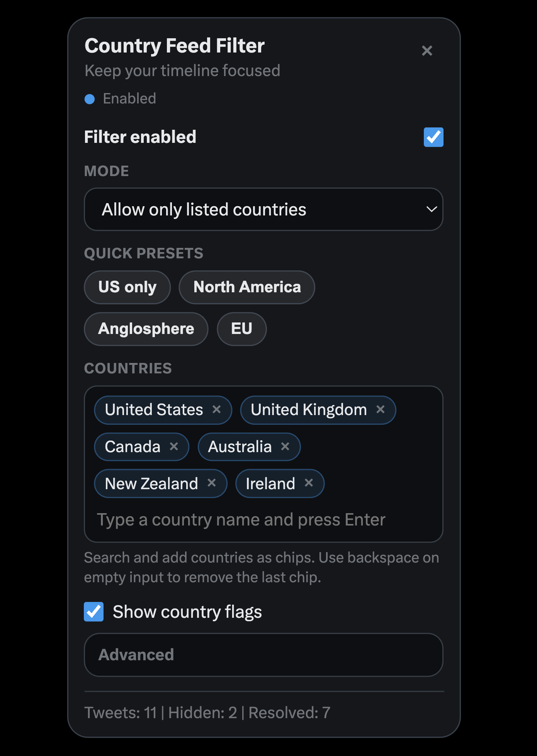Remove the Ireland country chip
The image size is (537, 756).
[309, 483]
